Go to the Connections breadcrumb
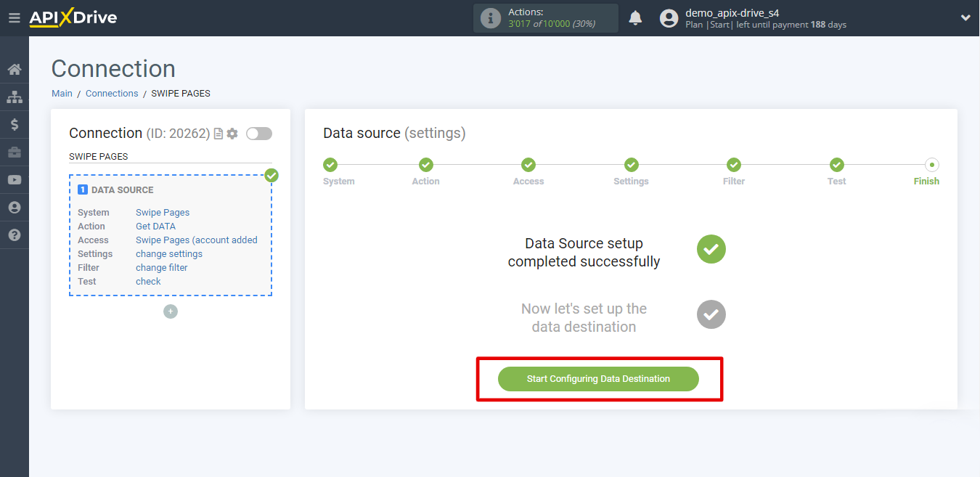This screenshot has height=477, width=980. (x=112, y=94)
